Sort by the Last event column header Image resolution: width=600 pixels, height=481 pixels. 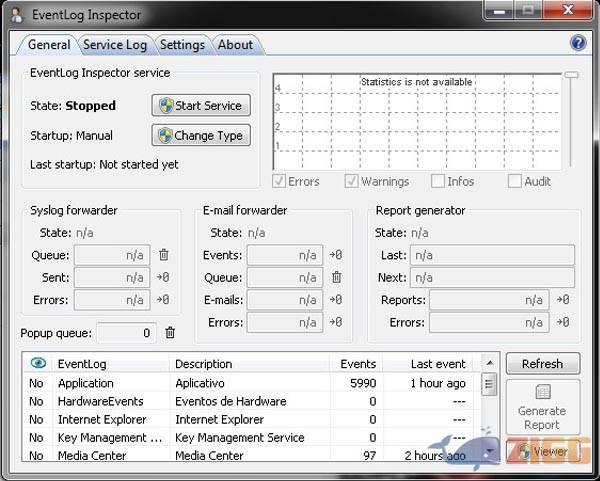[x=428, y=364]
